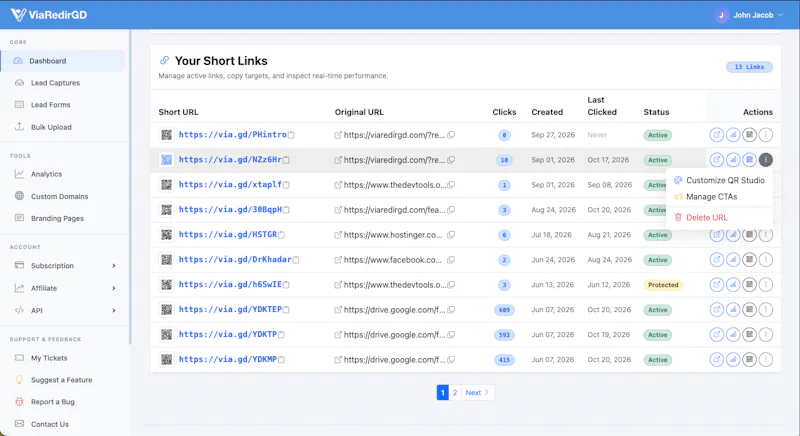Screen dimensions: 800x436
Task: Click edit icon for PHintro row
Action: click(716, 135)
